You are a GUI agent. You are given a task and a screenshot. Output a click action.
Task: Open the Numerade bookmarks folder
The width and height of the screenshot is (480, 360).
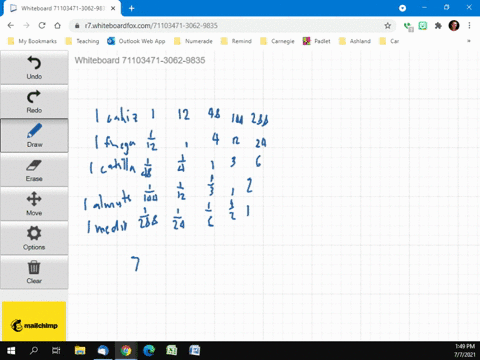(x=193, y=41)
